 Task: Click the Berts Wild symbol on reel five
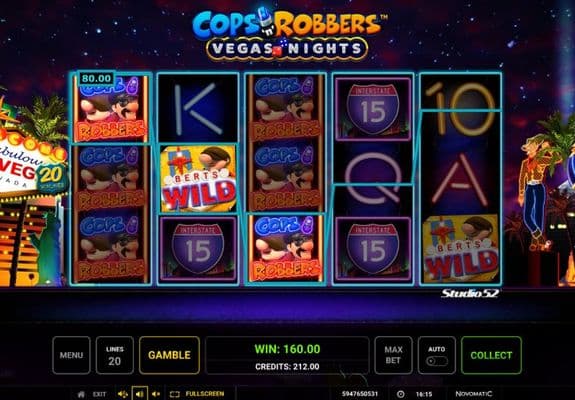pyautogui.click(x=461, y=249)
